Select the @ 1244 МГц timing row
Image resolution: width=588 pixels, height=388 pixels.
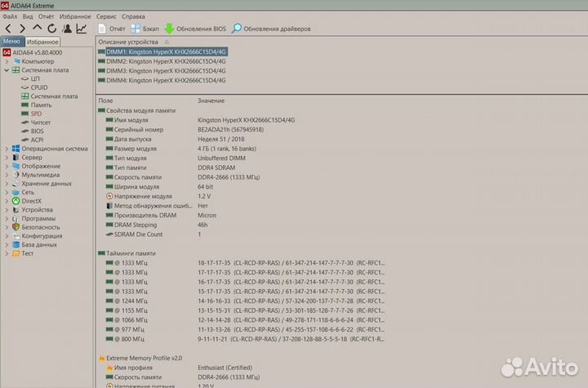(245, 301)
